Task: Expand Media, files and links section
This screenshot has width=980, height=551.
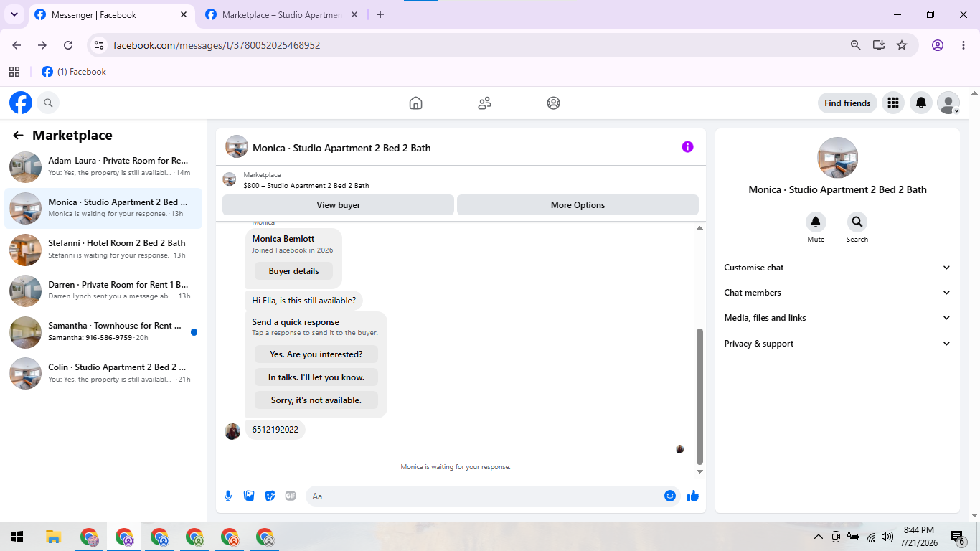Action: click(x=837, y=318)
